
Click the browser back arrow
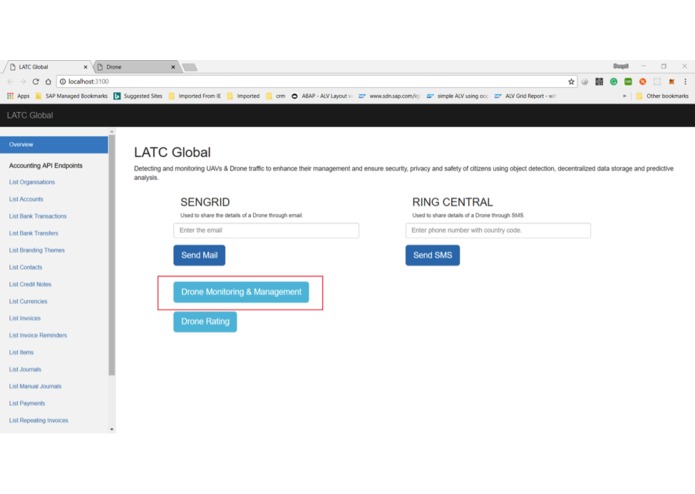pos(10,82)
